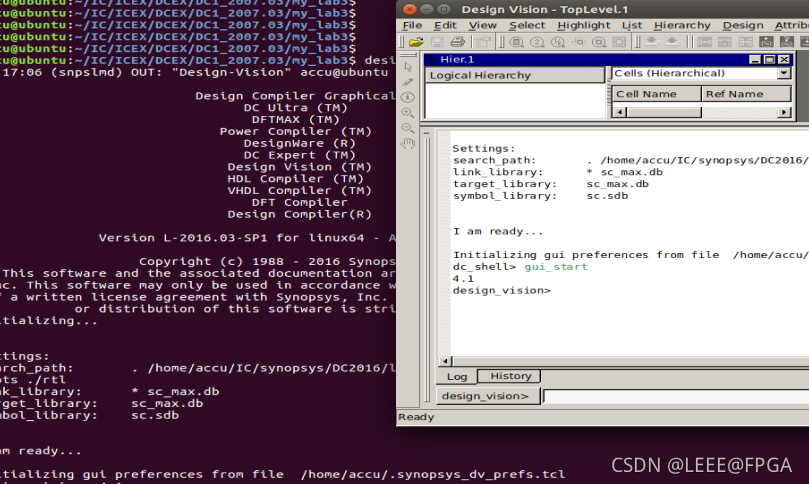
Task: Click the pop up hierarchy arrow icon
Action: click(672, 42)
